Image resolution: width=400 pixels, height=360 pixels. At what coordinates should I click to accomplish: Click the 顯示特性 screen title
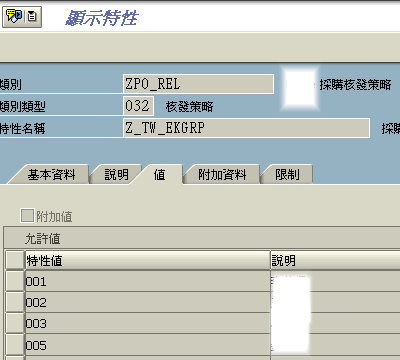pyautogui.click(x=101, y=18)
